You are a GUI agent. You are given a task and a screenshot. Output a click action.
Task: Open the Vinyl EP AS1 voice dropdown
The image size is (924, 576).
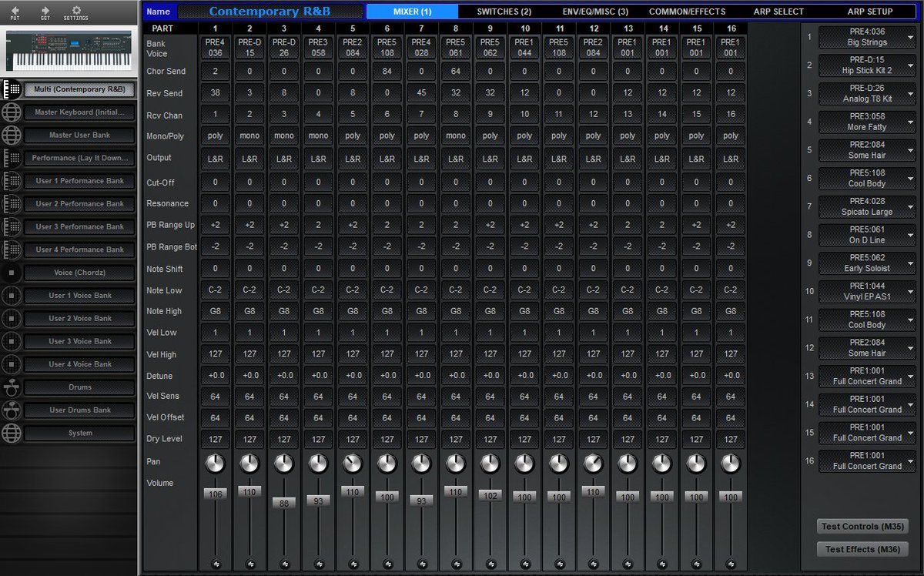click(x=867, y=291)
